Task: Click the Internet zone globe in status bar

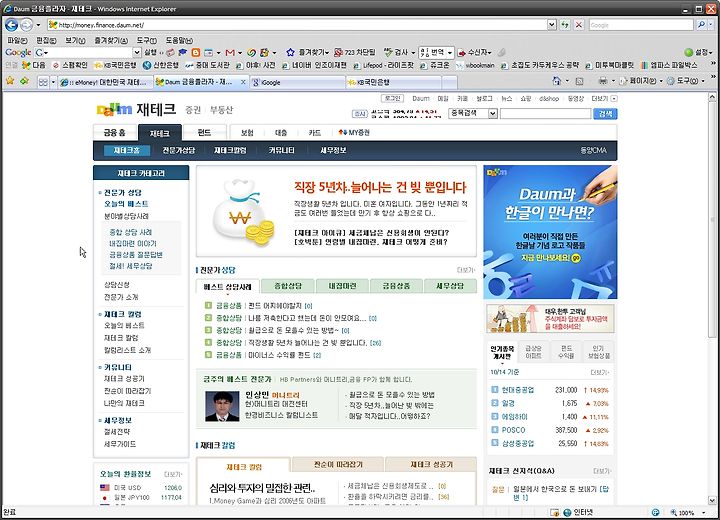Action: click(x=567, y=512)
